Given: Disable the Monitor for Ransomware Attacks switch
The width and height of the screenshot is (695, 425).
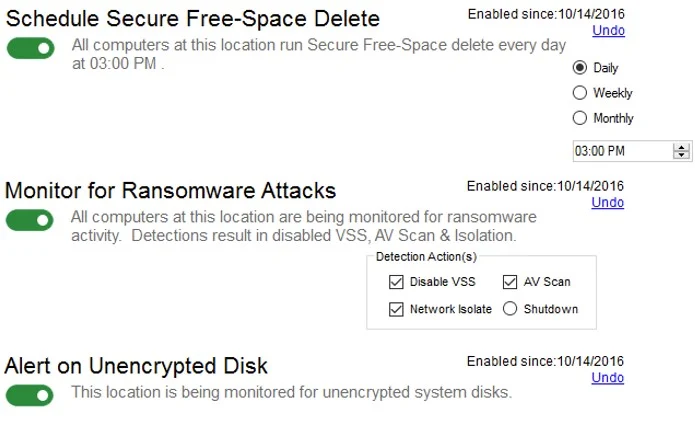Looking at the screenshot, I should (30, 220).
